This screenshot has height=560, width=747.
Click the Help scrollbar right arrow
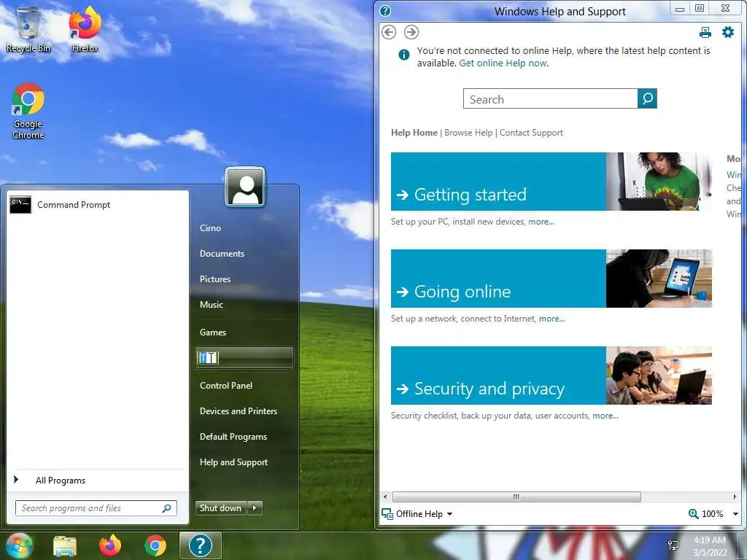click(735, 497)
